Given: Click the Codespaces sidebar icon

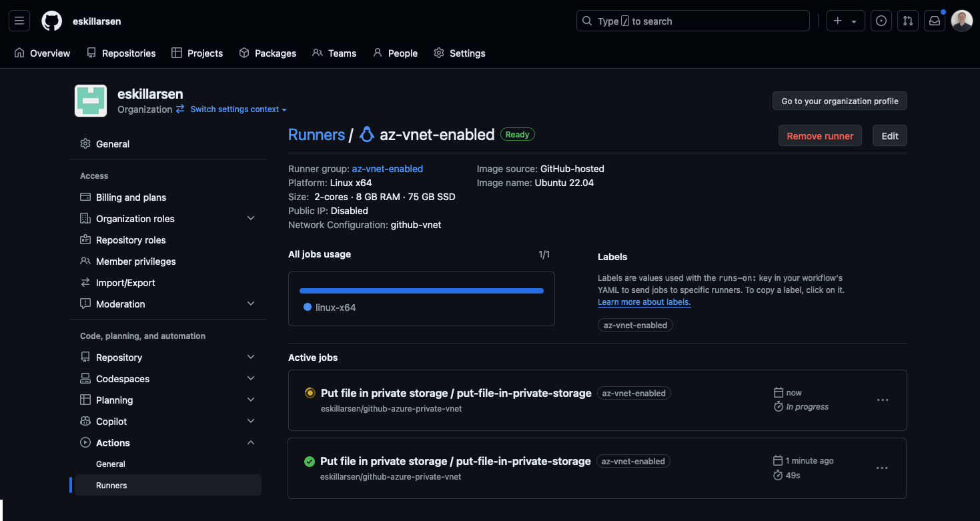Looking at the screenshot, I should pyautogui.click(x=85, y=379).
